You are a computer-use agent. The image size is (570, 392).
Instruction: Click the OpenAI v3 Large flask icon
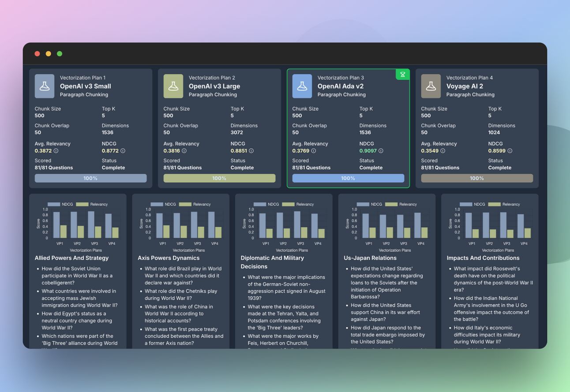(173, 86)
